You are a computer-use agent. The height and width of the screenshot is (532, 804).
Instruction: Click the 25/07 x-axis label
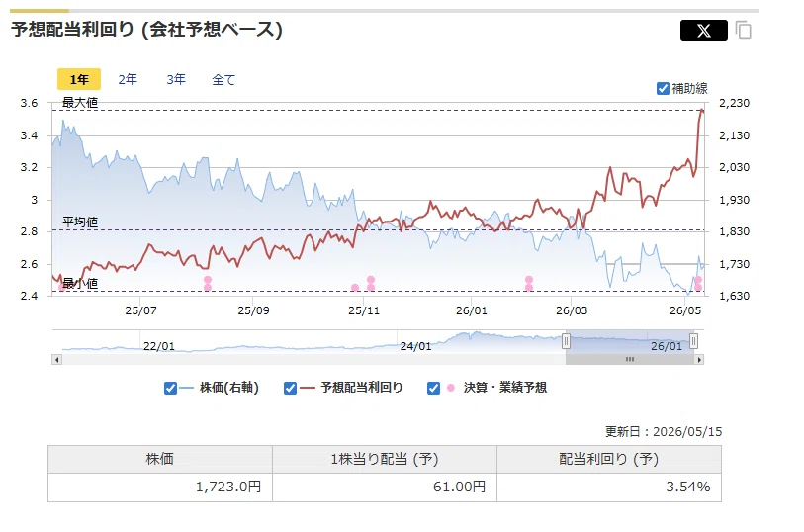coord(141,310)
